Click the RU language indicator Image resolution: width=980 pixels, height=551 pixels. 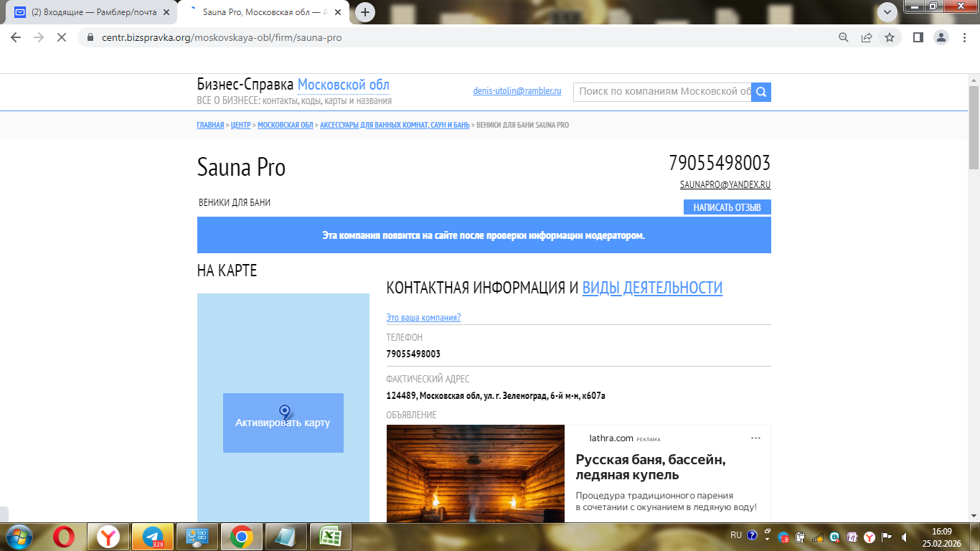pos(736,535)
